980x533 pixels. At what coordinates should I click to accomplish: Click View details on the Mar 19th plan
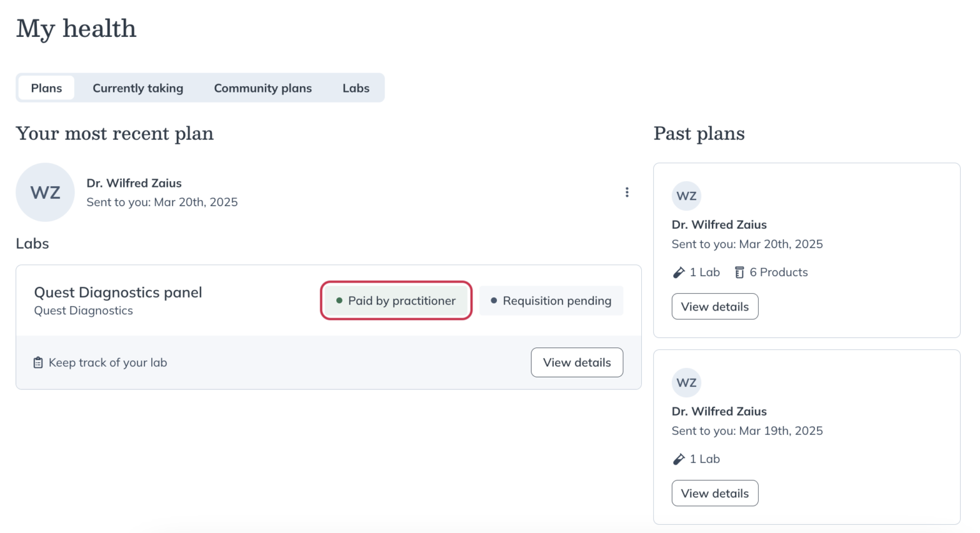tap(715, 493)
